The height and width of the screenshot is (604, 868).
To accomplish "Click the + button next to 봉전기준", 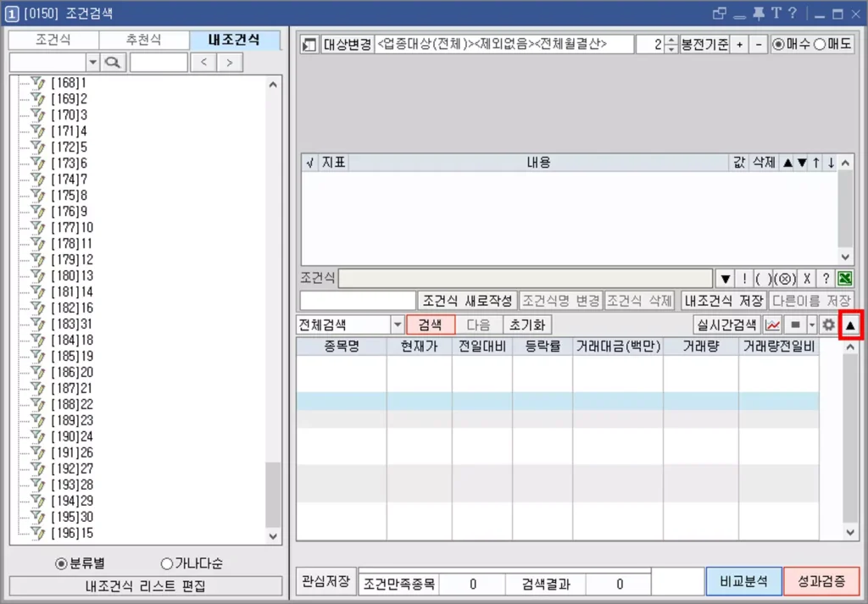I will click(739, 44).
